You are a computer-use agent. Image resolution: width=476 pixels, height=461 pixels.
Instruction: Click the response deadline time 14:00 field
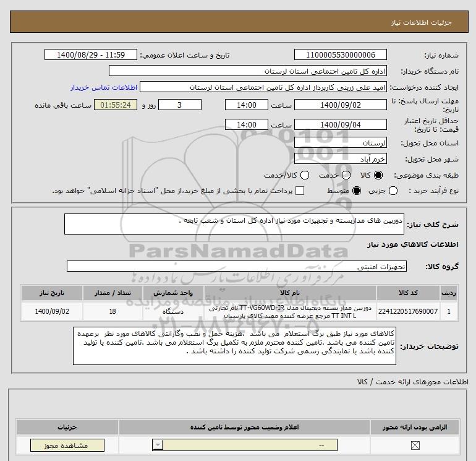(x=247, y=105)
